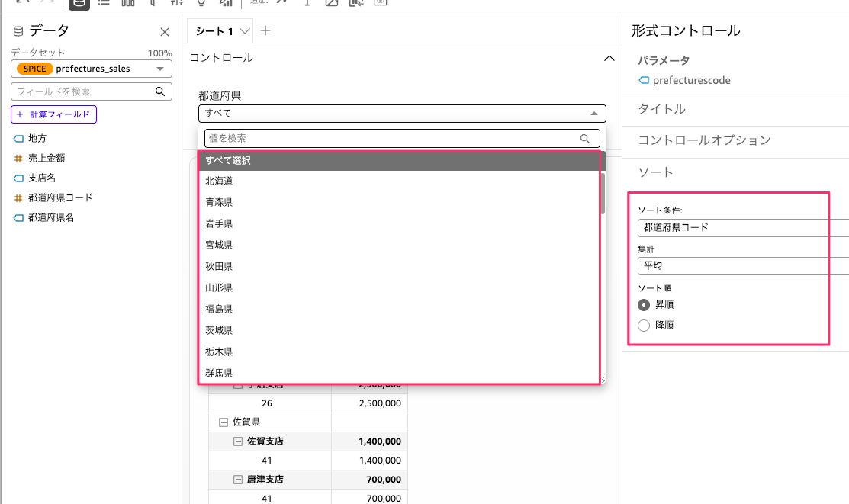Click the filter sliders icon in toolbar

click(176, 3)
